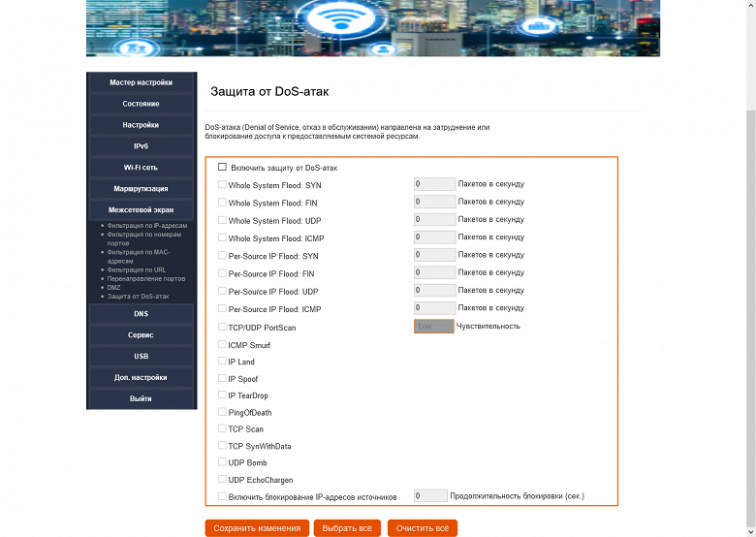Click Сохранить изменения button
This screenshot has width=756, height=537.
(257, 528)
